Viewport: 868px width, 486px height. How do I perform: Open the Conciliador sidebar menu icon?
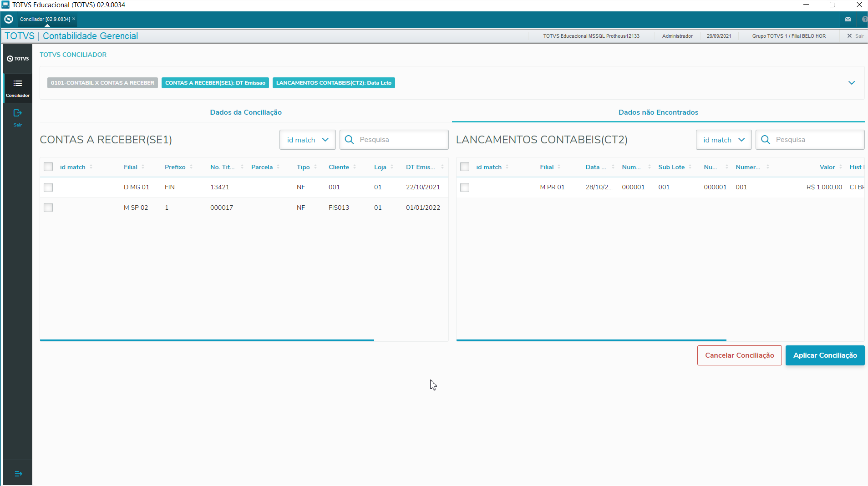click(18, 83)
